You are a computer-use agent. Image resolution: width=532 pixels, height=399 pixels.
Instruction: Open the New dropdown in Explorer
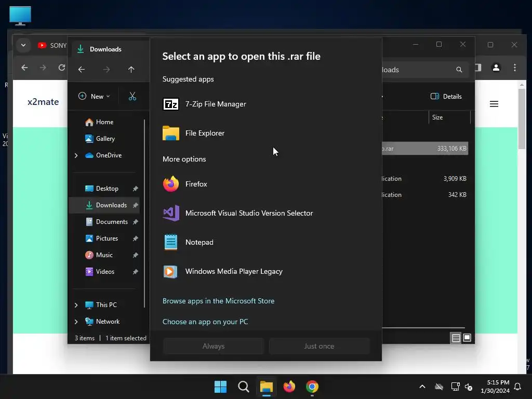click(x=94, y=96)
